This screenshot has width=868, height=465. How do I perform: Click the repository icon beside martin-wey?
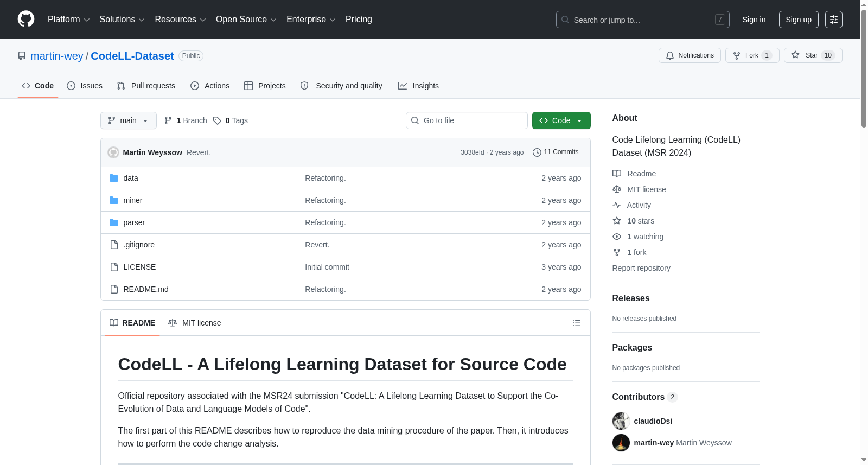tap(22, 56)
